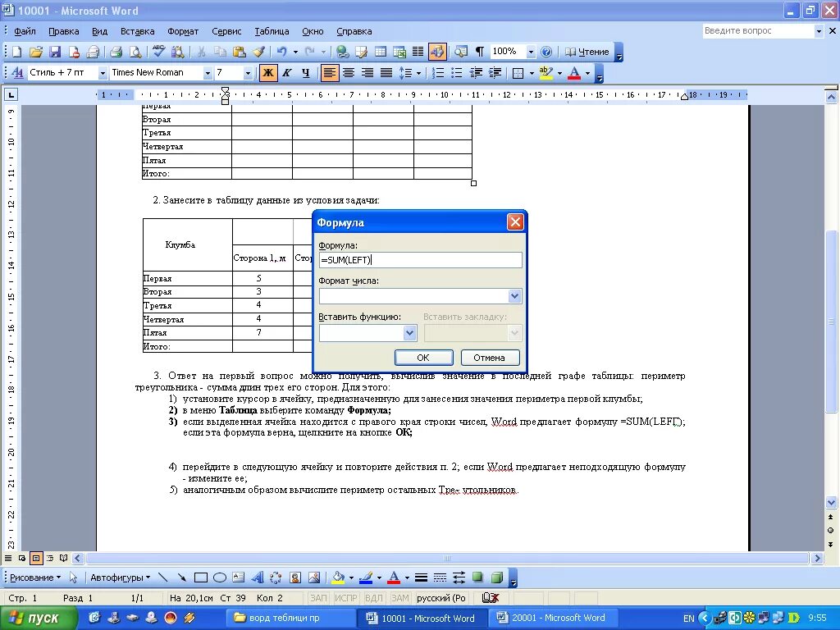This screenshot has height=630, width=840.
Task: Toggle show paragraph marks (¶)
Action: (x=479, y=52)
